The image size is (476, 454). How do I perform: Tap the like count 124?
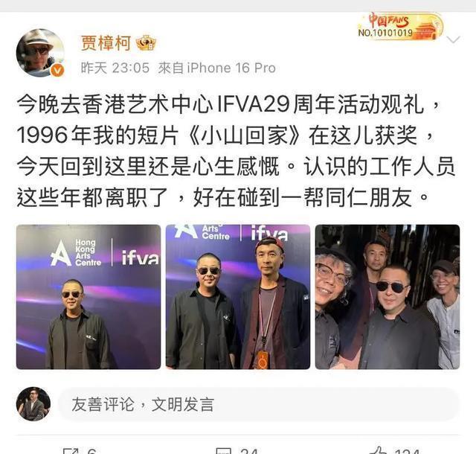coord(407,451)
